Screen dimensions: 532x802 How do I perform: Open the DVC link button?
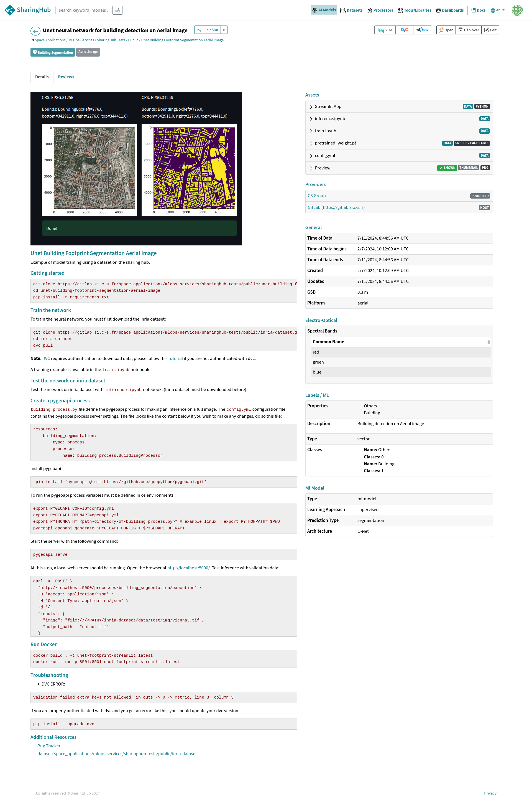[x=405, y=30]
